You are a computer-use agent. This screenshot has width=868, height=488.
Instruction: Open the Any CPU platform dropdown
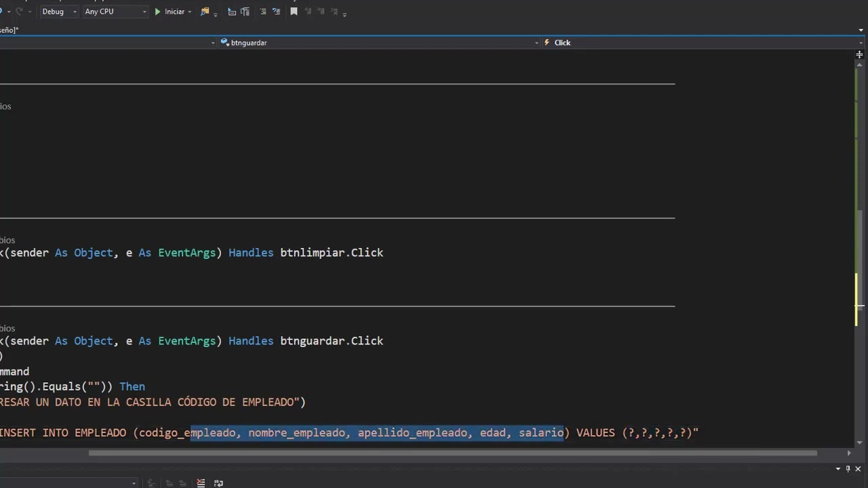[x=115, y=12]
